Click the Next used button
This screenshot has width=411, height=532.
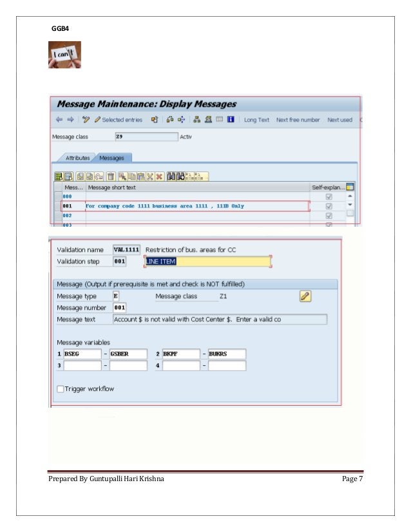point(339,120)
